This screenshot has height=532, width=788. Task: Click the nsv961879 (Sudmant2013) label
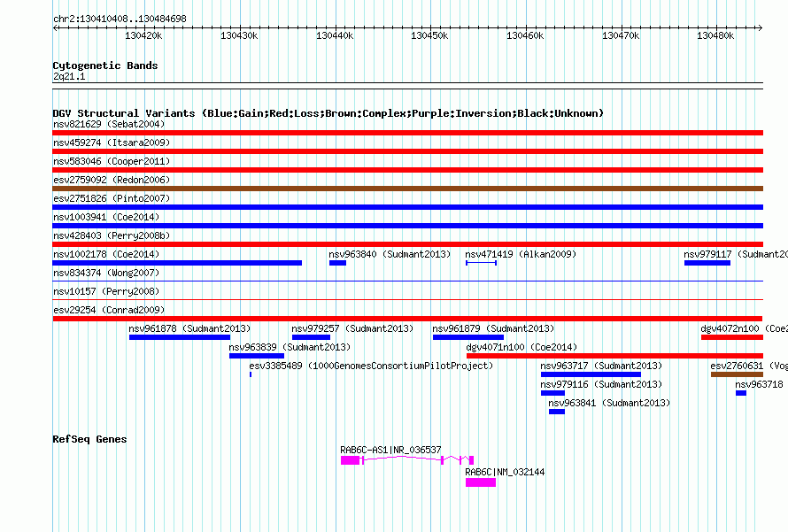tap(493, 328)
